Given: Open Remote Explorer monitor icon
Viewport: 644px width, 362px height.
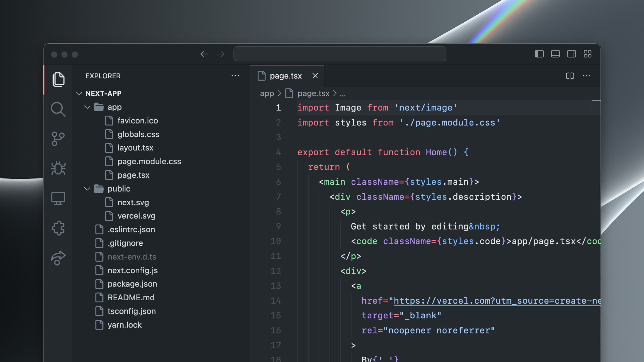Looking at the screenshot, I should 58,198.
